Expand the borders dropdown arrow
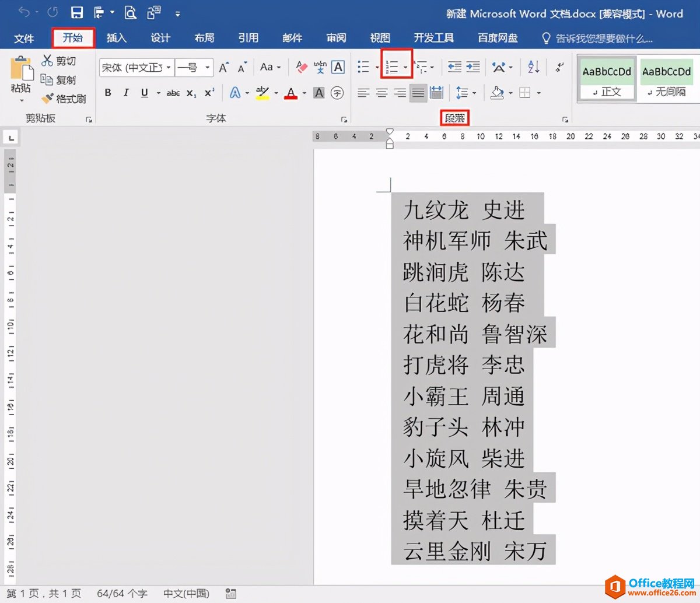The height and width of the screenshot is (603, 700). click(538, 93)
